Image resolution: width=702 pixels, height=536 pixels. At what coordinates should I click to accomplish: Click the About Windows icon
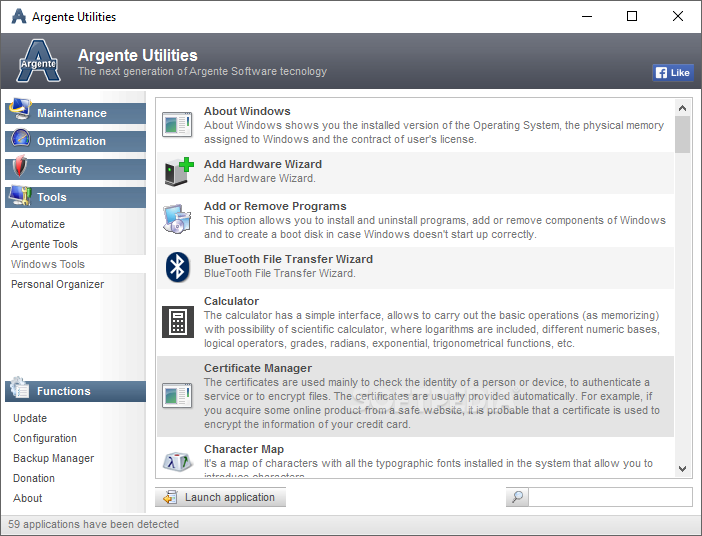[177, 125]
